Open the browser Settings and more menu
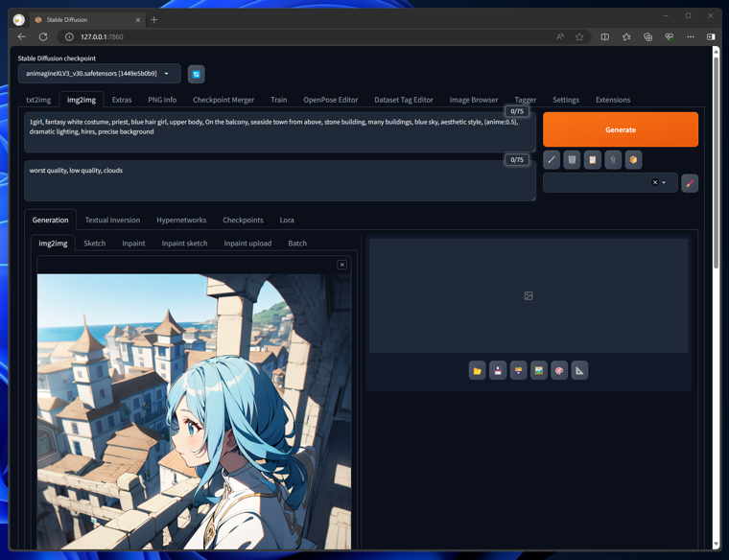Screen dimensions: 729x560 (x=691, y=36)
